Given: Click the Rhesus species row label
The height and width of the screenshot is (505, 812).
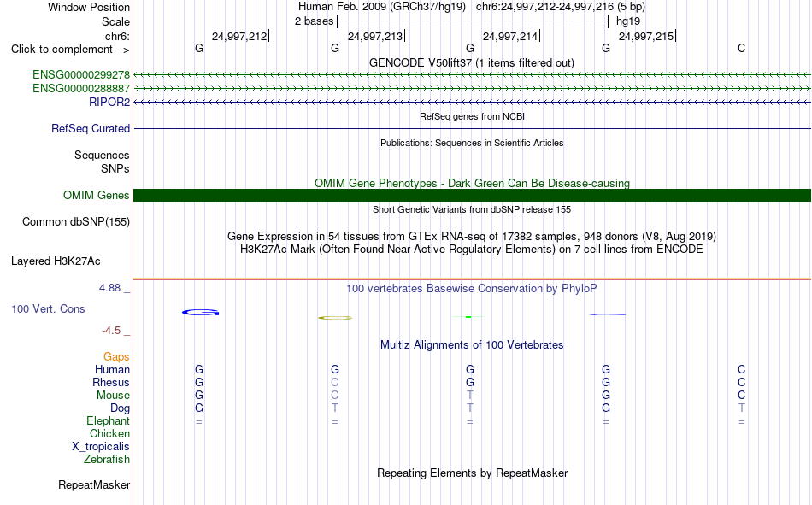Looking at the screenshot, I should (111, 383).
